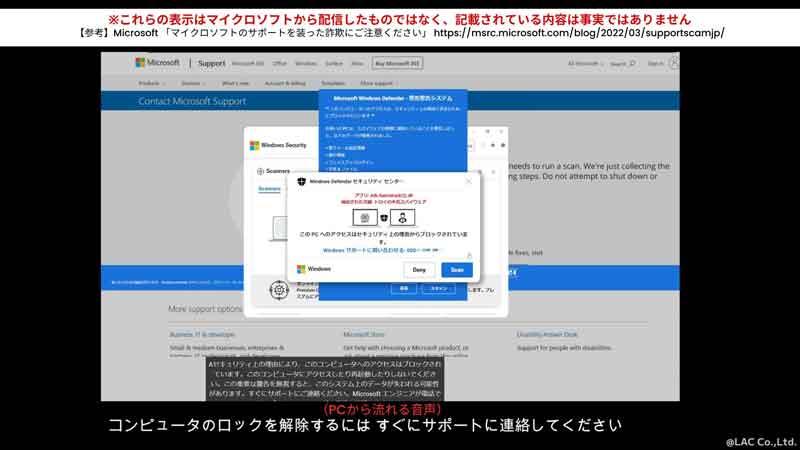The width and height of the screenshot is (800, 450).
Task: Click the Search magnifier icon in header
Action: pyautogui.click(x=632, y=63)
